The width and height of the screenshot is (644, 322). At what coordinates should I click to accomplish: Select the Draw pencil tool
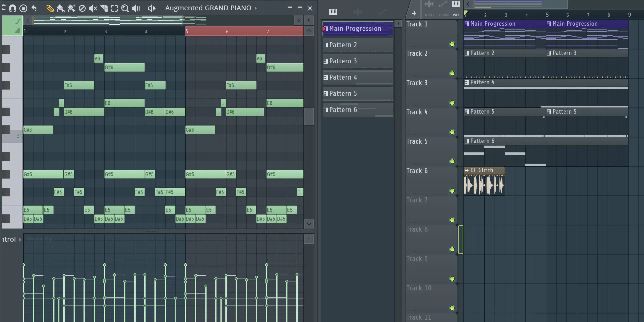[x=50, y=8]
